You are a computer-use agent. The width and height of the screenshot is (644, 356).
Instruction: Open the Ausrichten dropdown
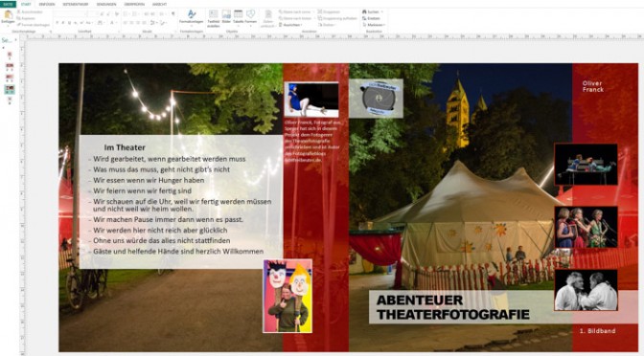290,25
